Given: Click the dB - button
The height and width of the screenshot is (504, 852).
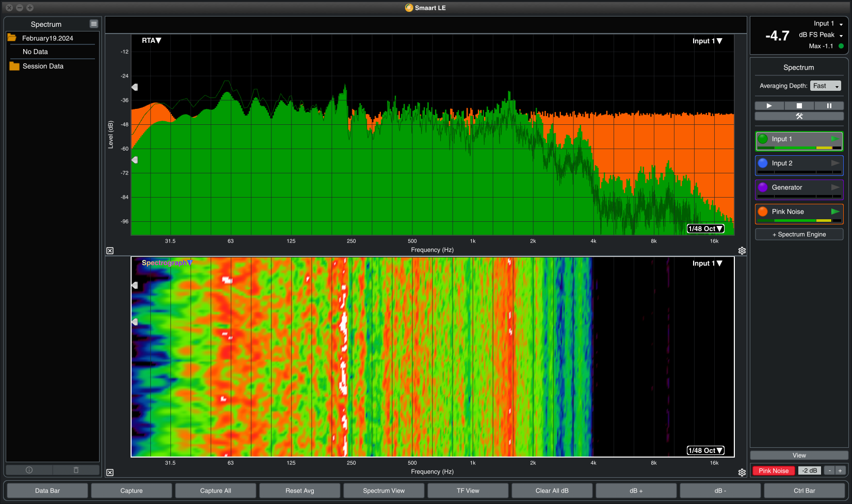Looking at the screenshot, I should coord(720,491).
